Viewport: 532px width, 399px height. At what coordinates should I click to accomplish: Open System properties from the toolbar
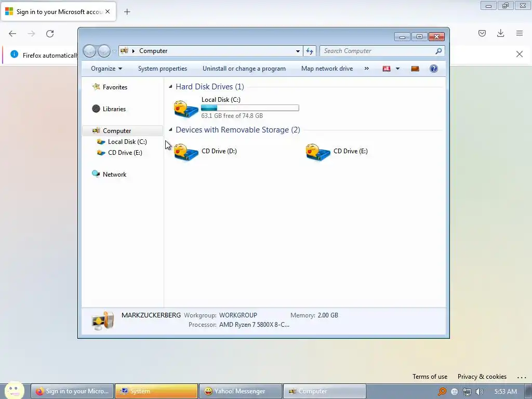(x=163, y=69)
